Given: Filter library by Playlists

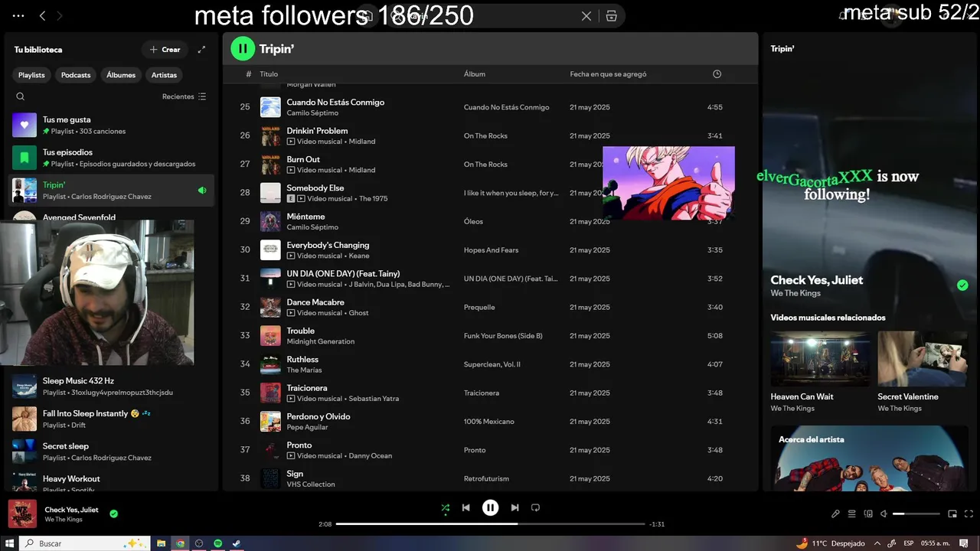Looking at the screenshot, I should coord(31,75).
